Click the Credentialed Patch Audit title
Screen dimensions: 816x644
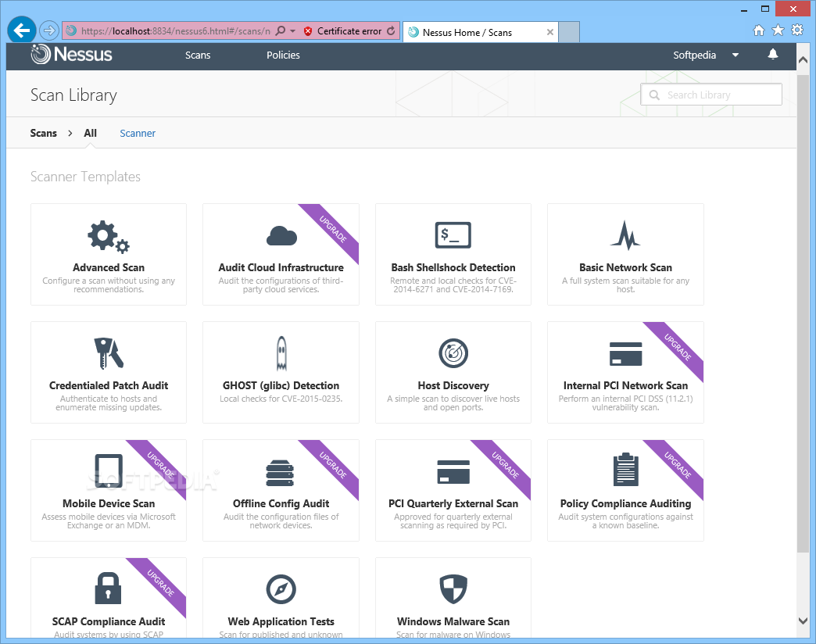click(x=108, y=385)
